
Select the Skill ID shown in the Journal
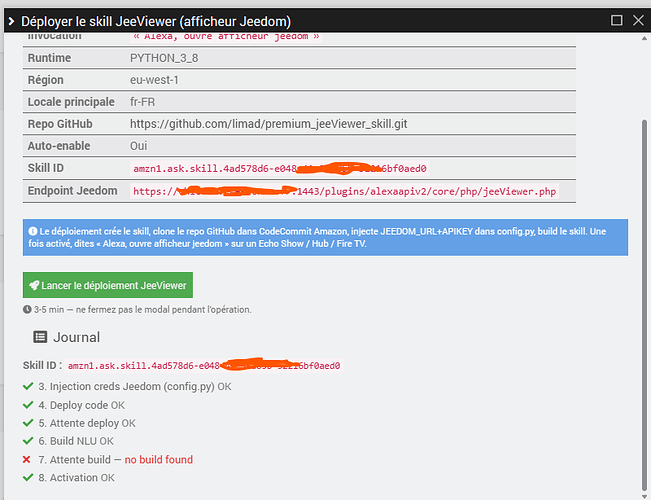[204, 365]
